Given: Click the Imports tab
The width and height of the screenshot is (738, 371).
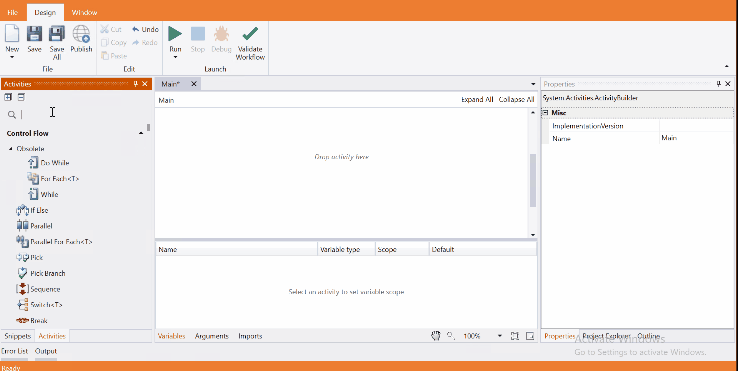Looking at the screenshot, I should coord(250,336).
